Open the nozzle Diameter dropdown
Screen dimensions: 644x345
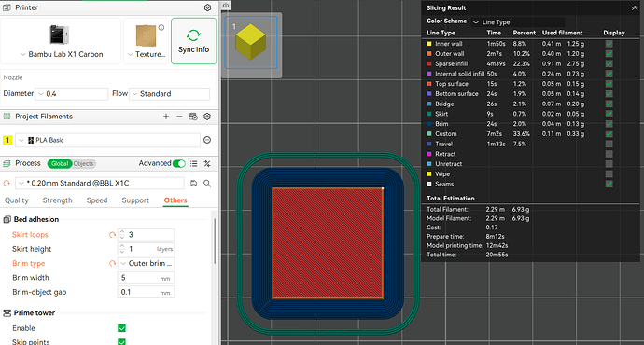72,94
